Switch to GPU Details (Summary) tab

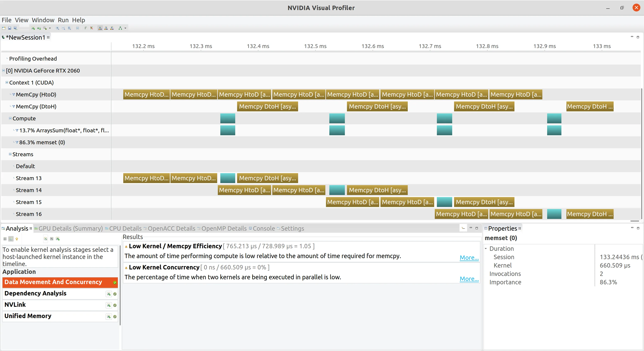pos(69,229)
